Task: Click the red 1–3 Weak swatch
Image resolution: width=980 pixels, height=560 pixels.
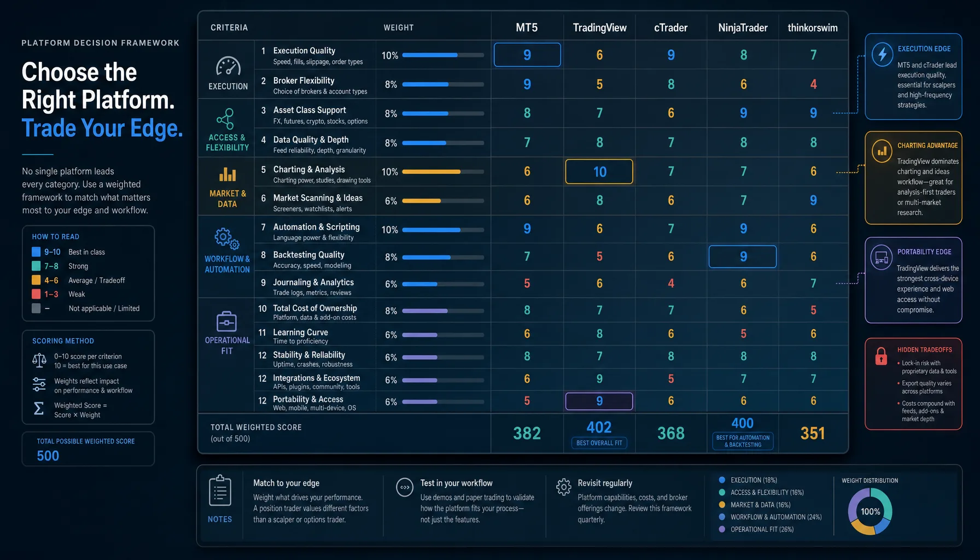Action: click(x=36, y=294)
